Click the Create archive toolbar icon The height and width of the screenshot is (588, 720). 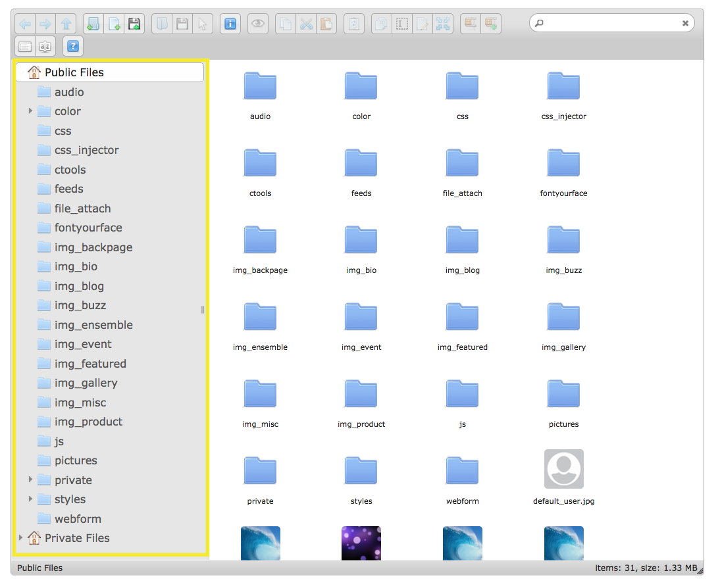(491, 24)
